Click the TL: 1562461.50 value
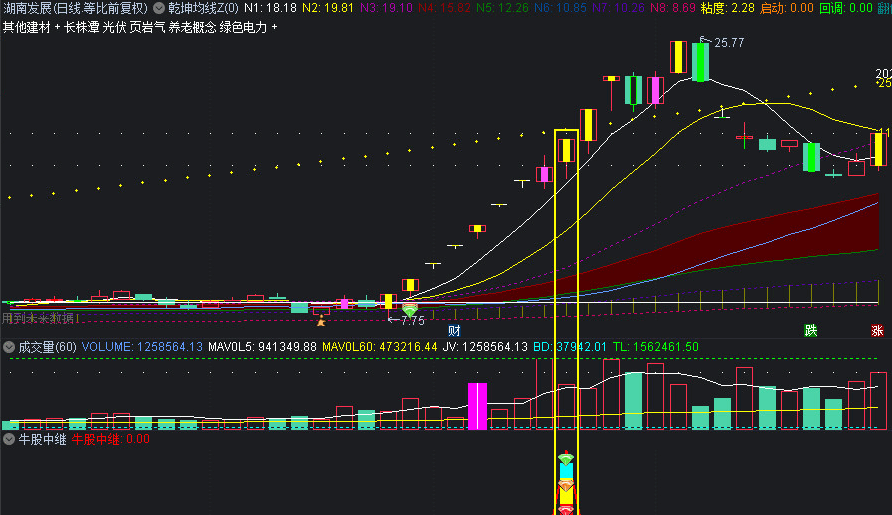Viewport: 892px width, 515px height. tap(655, 347)
